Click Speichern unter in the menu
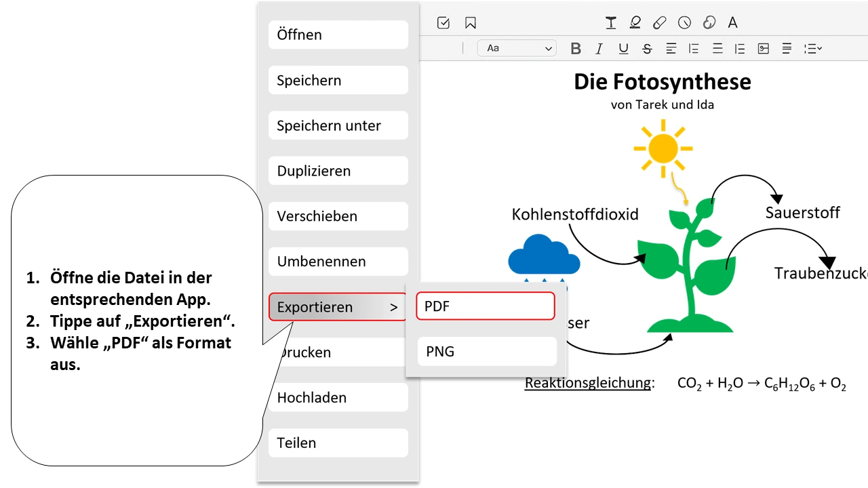868x488 pixels. (x=338, y=126)
